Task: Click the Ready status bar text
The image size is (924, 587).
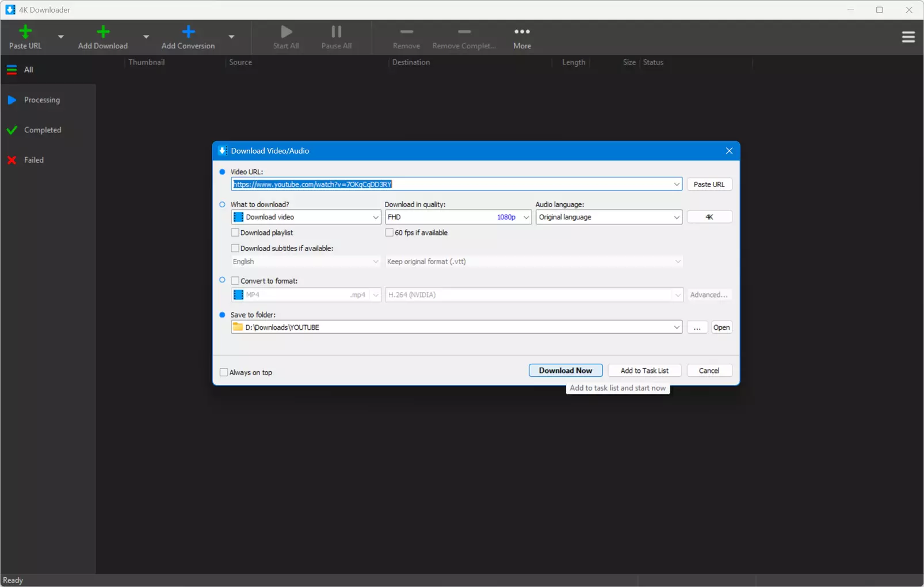Action: click(x=13, y=580)
